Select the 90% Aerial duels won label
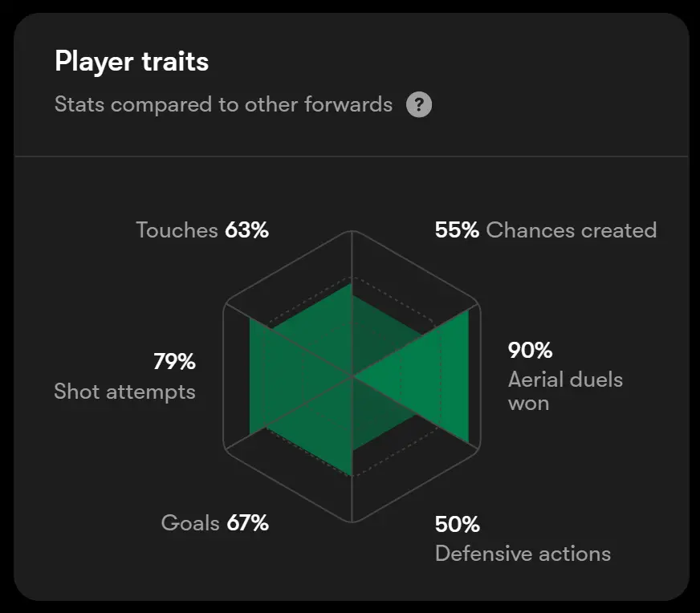The image size is (700, 613). pyautogui.click(x=565, y=376)
